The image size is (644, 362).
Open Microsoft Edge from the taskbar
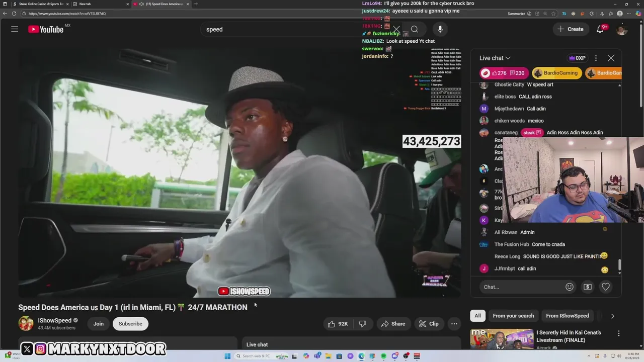click(361, 356)
